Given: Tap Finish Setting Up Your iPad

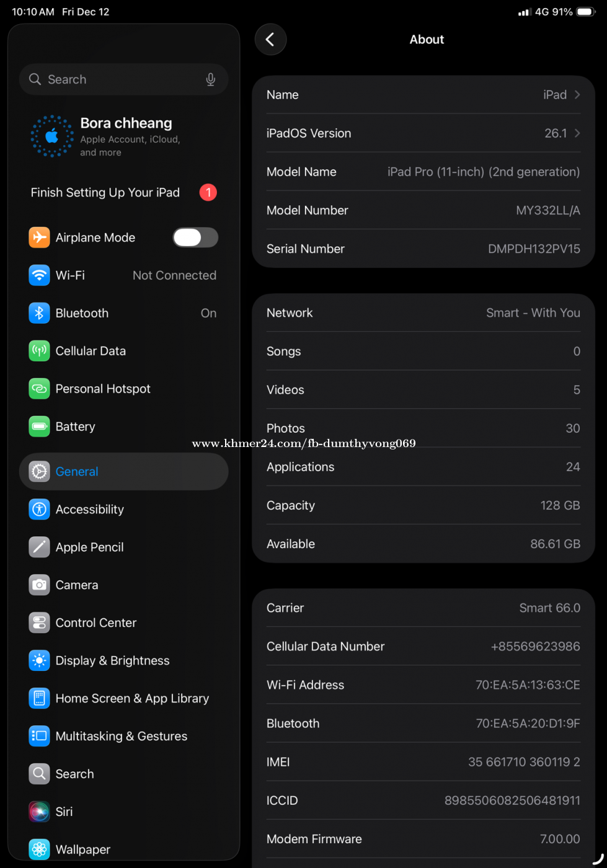Looking at the screenshot, I should point(105,193).
